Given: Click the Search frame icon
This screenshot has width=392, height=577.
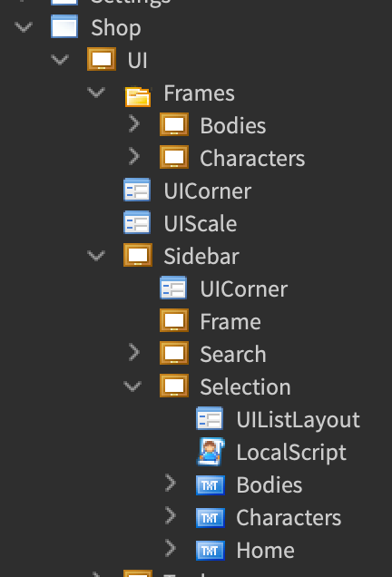Looking at the screenshot, I should point(174,353).
